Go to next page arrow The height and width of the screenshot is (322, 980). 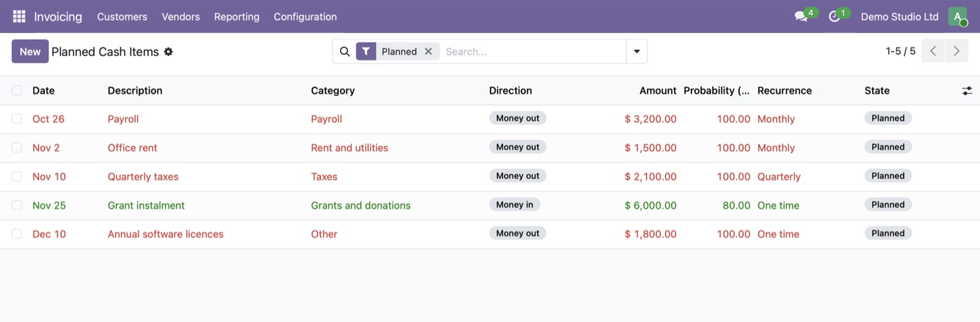coord(956,51)
